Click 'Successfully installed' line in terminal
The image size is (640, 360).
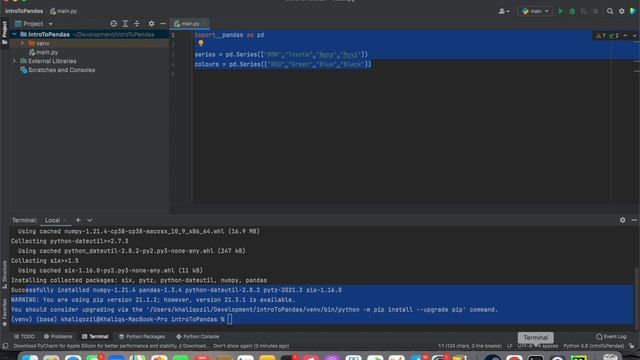tap(176, 290)
